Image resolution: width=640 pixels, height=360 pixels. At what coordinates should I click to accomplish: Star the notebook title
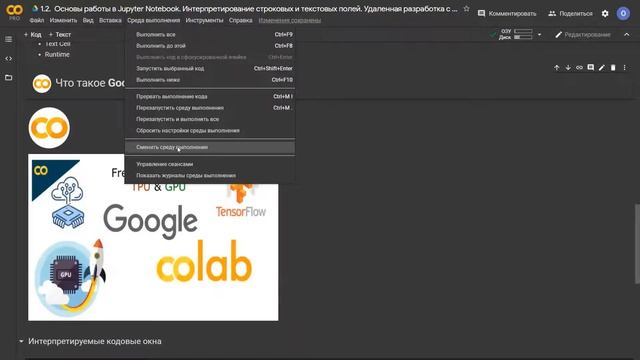pos(467,9)
